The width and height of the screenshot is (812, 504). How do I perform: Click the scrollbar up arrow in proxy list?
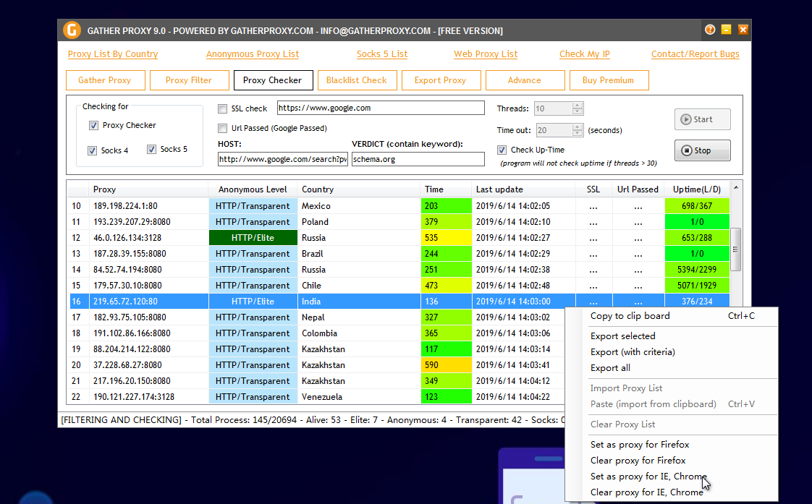(736, 187)
